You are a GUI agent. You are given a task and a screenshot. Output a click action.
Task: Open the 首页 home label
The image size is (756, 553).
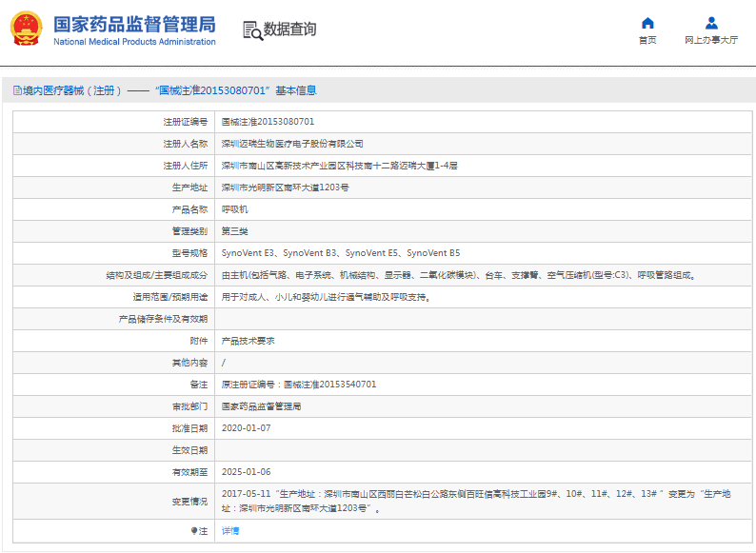pos(647,41)
